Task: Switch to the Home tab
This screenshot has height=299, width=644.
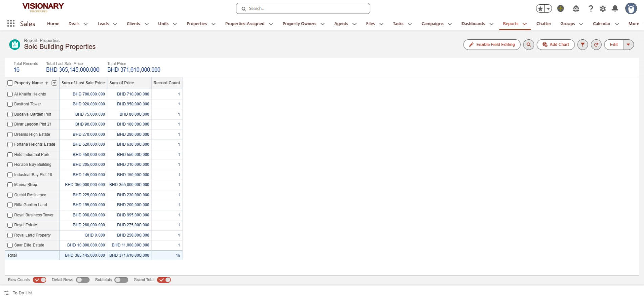Action: point(53,24)
